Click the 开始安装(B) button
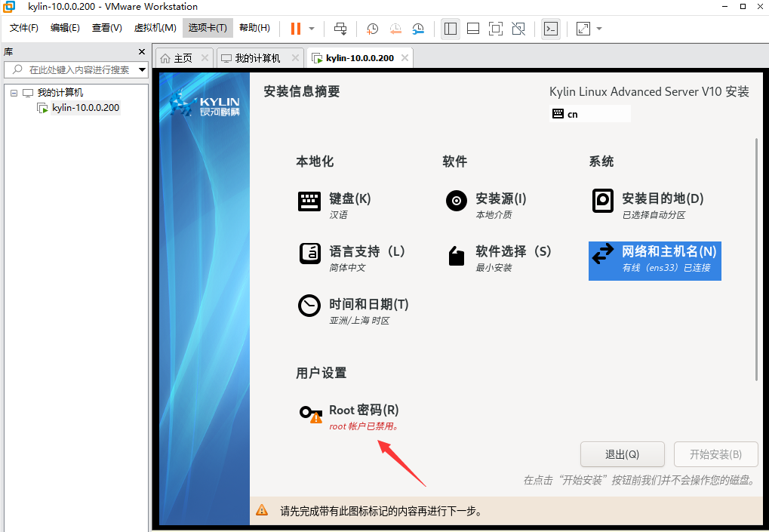 point(715,454)
